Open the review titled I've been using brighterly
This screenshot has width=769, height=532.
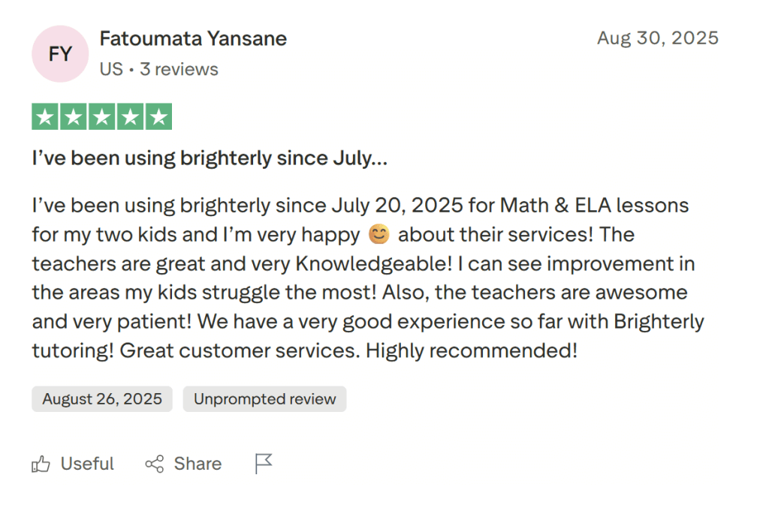click(210, 158)
